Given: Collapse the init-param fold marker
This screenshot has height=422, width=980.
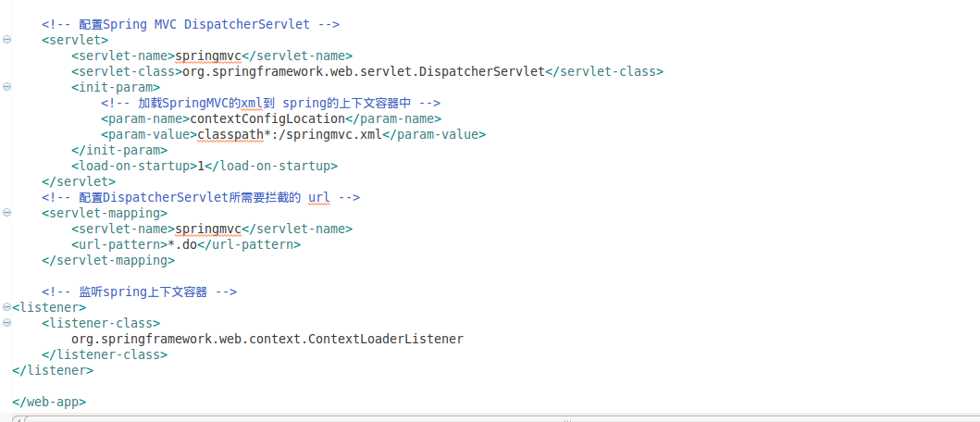Looking at the screenshot, I should point(6,87).
